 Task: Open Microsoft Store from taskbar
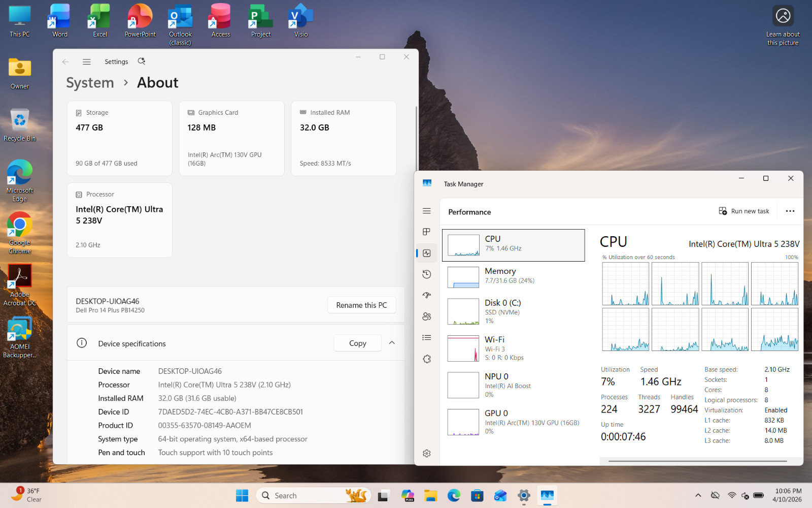(x=477, y=495)
